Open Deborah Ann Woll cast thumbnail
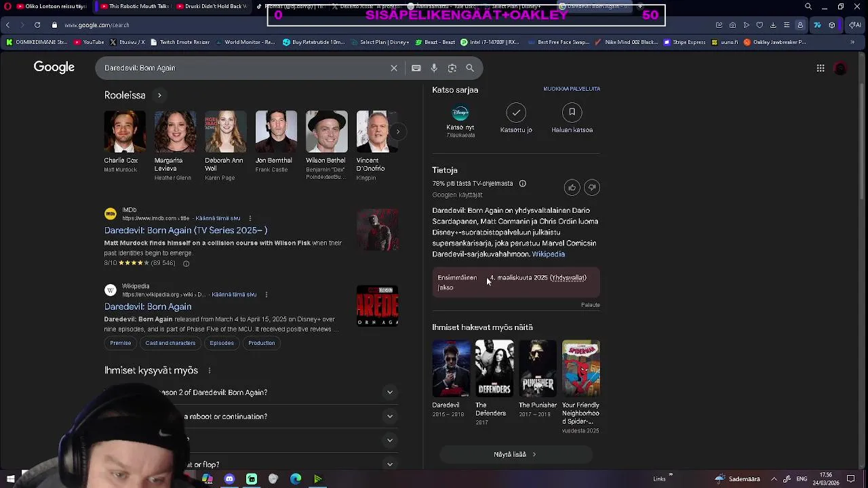Image resolution: width=868 pixels, height=488 pixels. pyautogui.click(x=226, y=131)
